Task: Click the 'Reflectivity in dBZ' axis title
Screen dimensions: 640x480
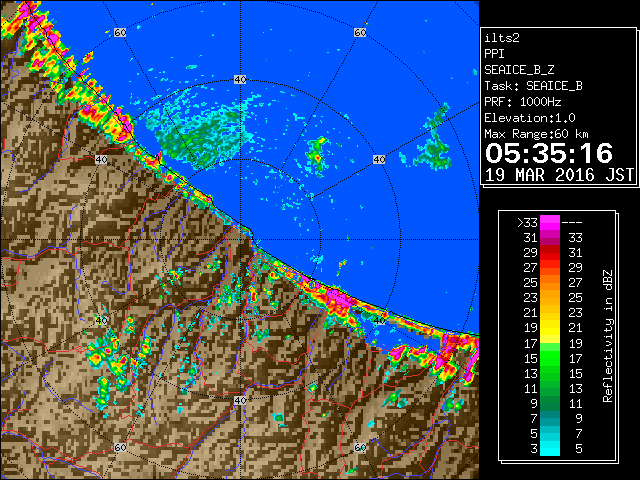Action: 607,336
